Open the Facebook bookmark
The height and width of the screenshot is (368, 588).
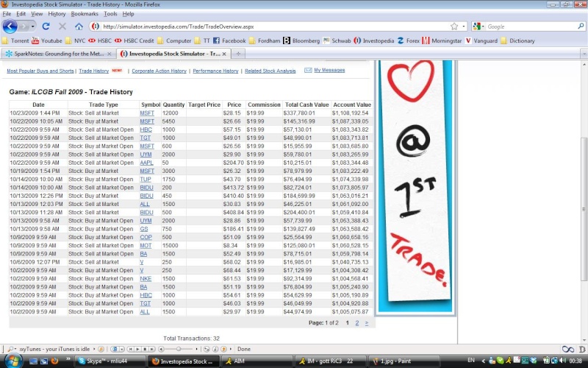pos(229,40)
